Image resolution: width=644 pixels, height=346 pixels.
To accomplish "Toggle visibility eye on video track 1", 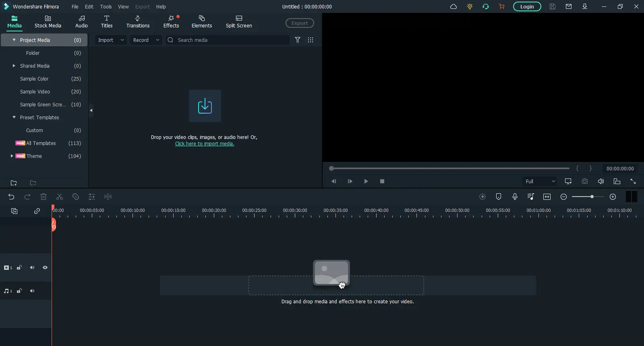I will [x=45, y=267].
